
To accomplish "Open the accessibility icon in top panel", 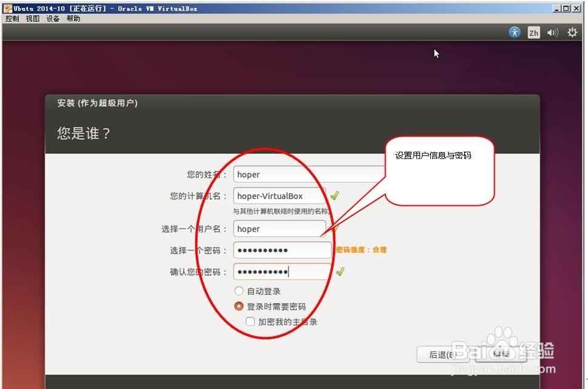I will click(x=515, y=32).
